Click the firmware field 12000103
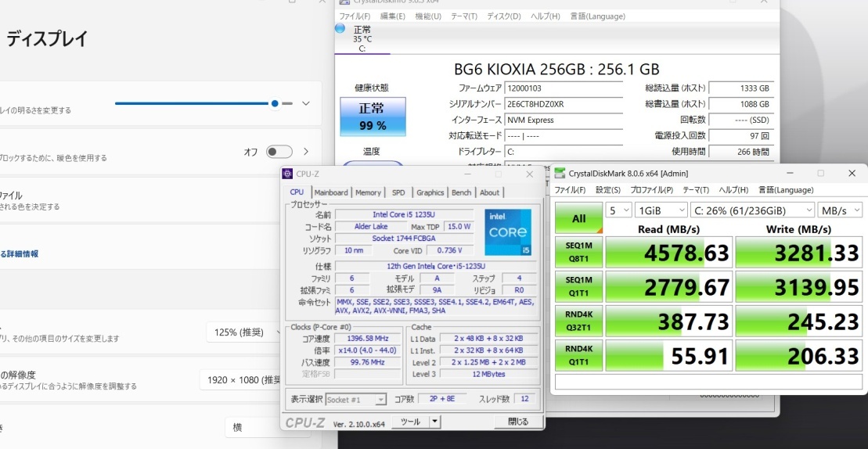 [563, 88]
